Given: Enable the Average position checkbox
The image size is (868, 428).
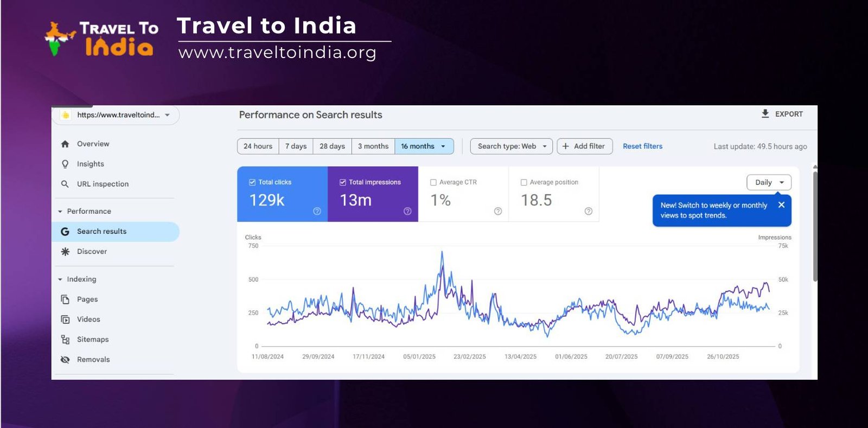Looking at the screenshot, I should tap(524, 182).
